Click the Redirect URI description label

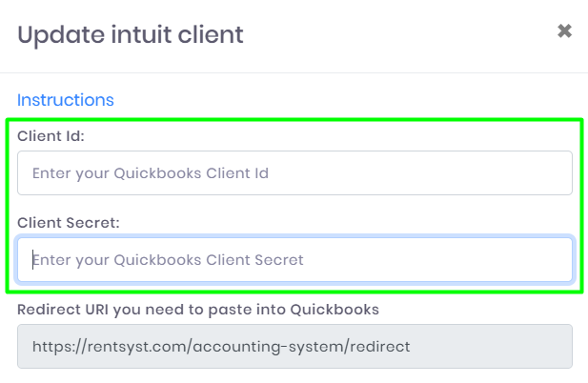[198, 309]
